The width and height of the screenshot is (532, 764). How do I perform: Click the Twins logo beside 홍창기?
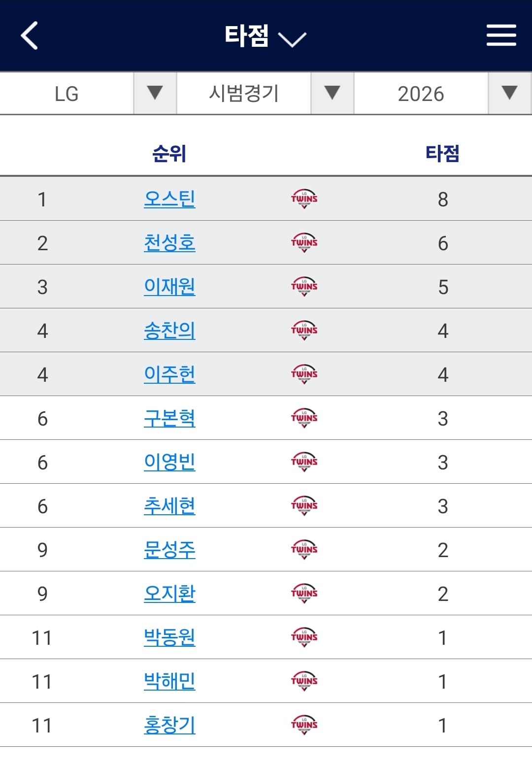pyautogui.click(x=304, y=725)
